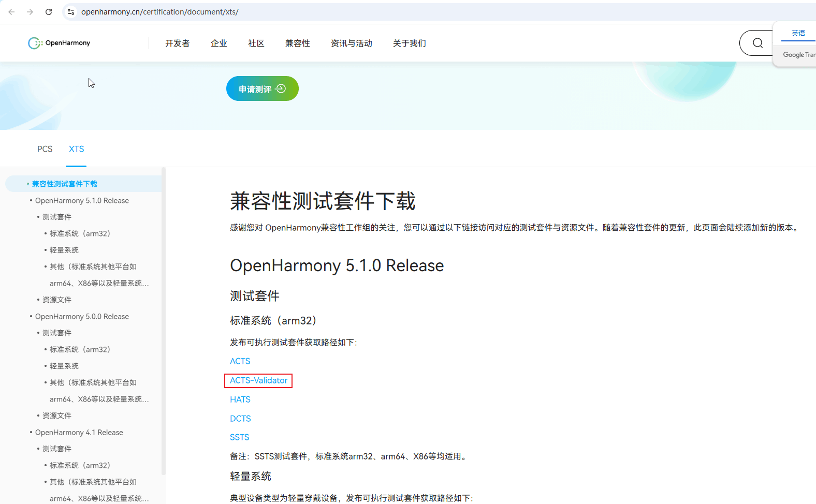Click the OpenHarmony 5.1.0 Release heading
Screen dimensions: 816x504
point(337,265)
